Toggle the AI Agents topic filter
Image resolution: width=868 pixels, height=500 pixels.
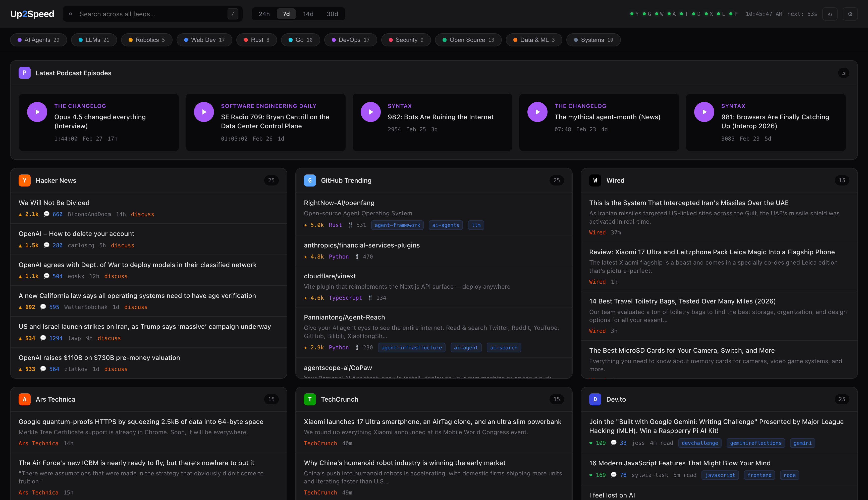pos(38,40)
